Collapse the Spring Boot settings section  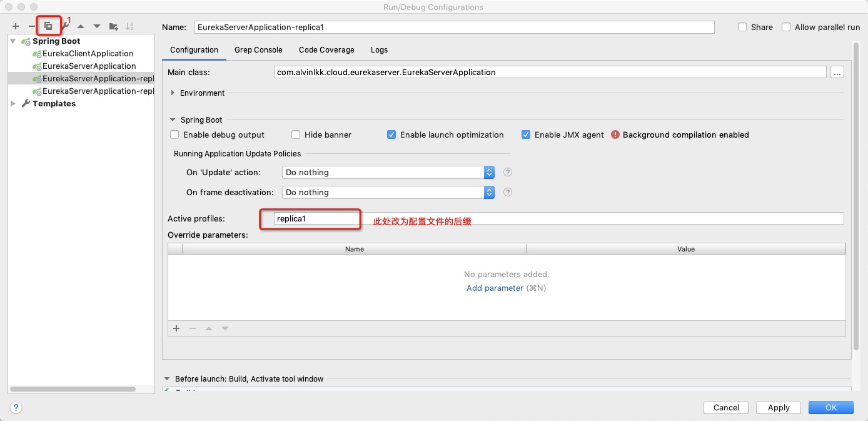pyautogui.click(x=173, y=119)
